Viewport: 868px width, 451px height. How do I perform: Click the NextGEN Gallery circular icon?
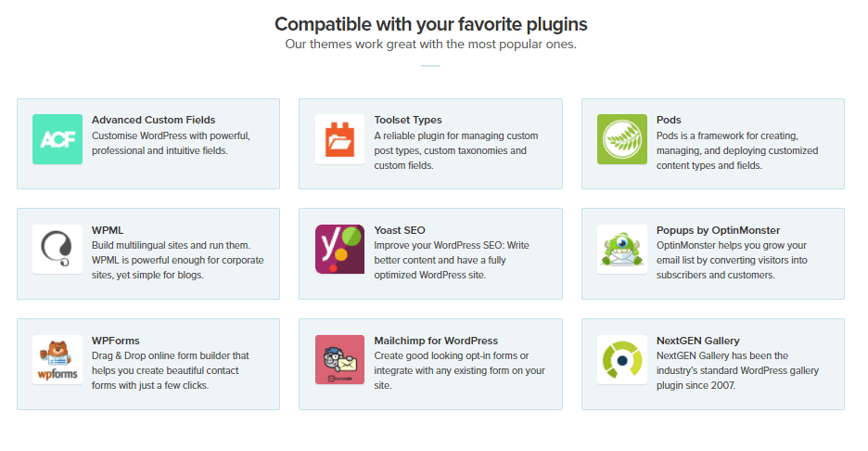[x=622, y=359]
